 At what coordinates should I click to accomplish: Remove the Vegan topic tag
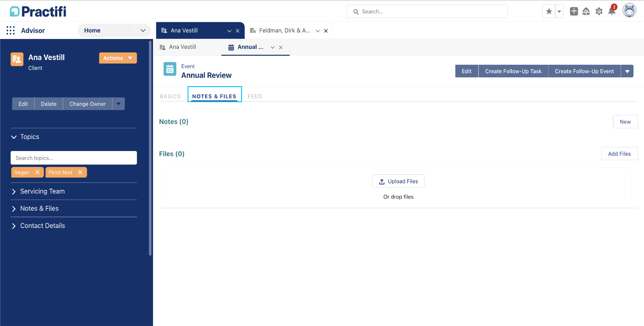37,172
